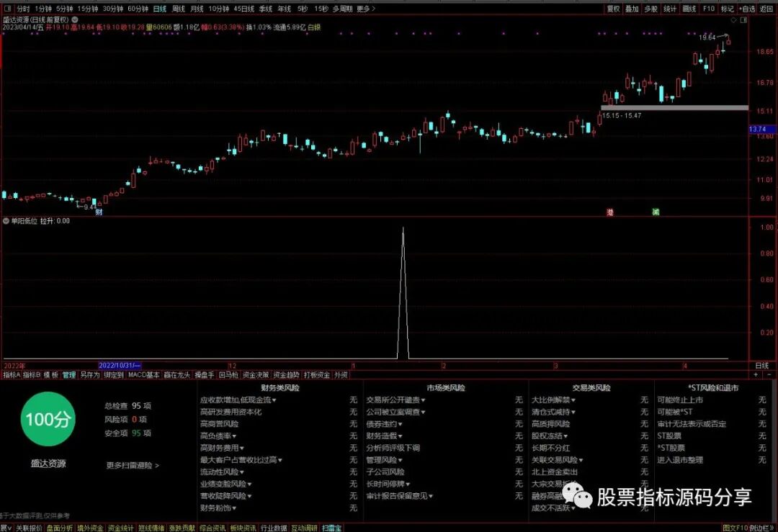Select the 周线 weekly period
Viewport: 778px width, 532px height.
pos(178,9)
